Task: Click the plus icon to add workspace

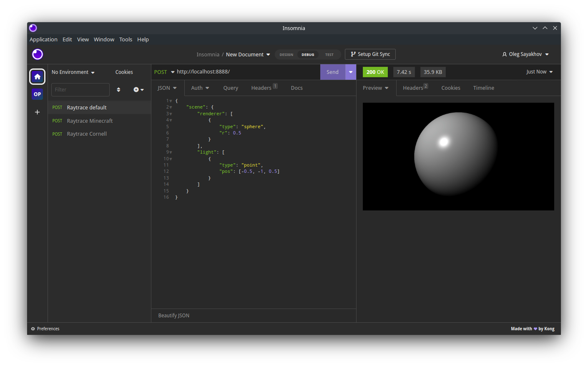Action: point(37,112)
